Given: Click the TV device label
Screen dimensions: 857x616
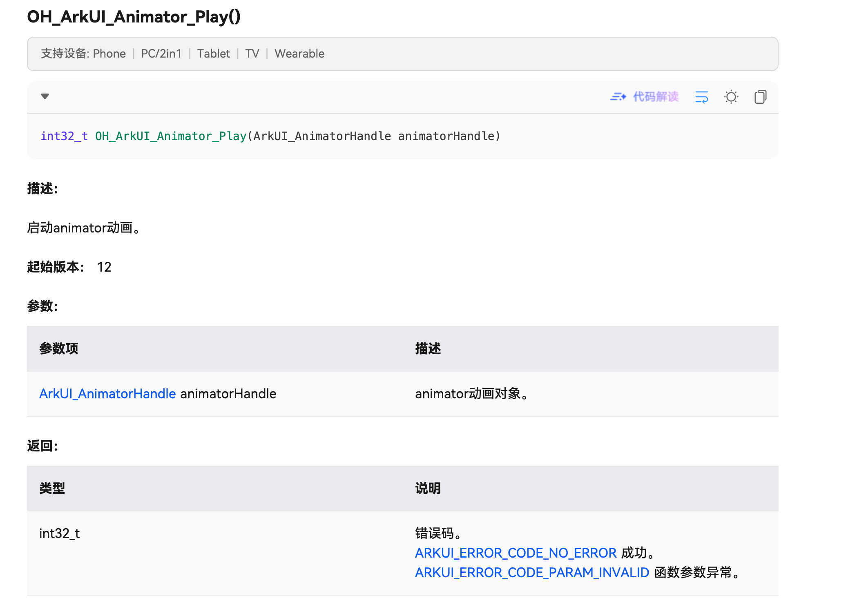Looking at the screenshot, I should (x=252, y=54).
